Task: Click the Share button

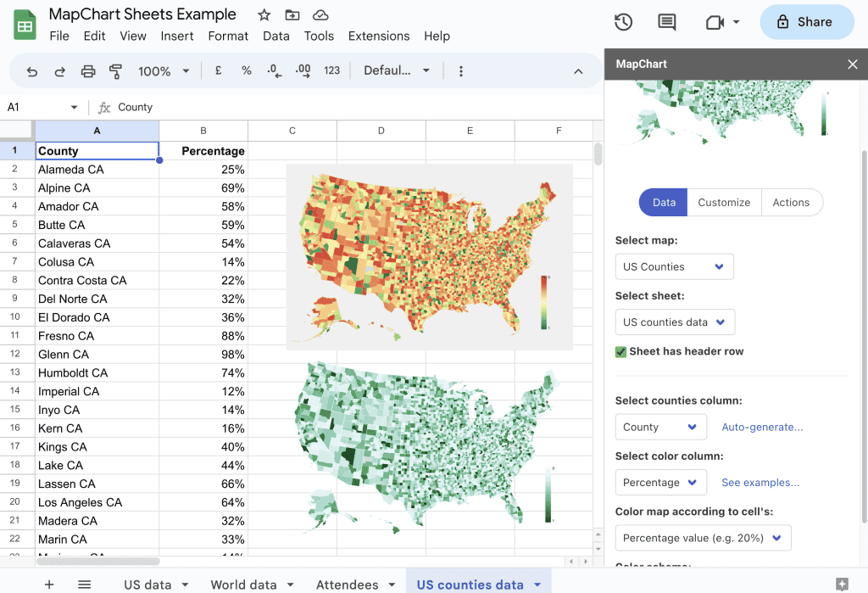Action: 806,22
